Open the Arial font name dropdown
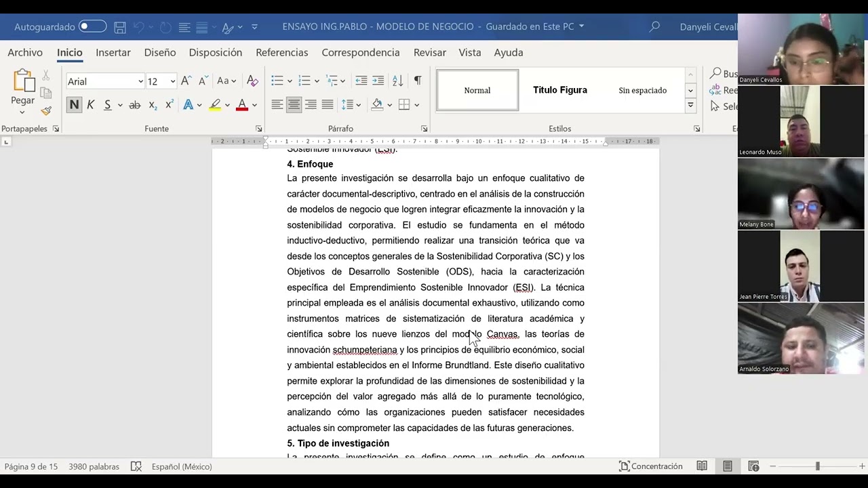 (x=140, y=81)
